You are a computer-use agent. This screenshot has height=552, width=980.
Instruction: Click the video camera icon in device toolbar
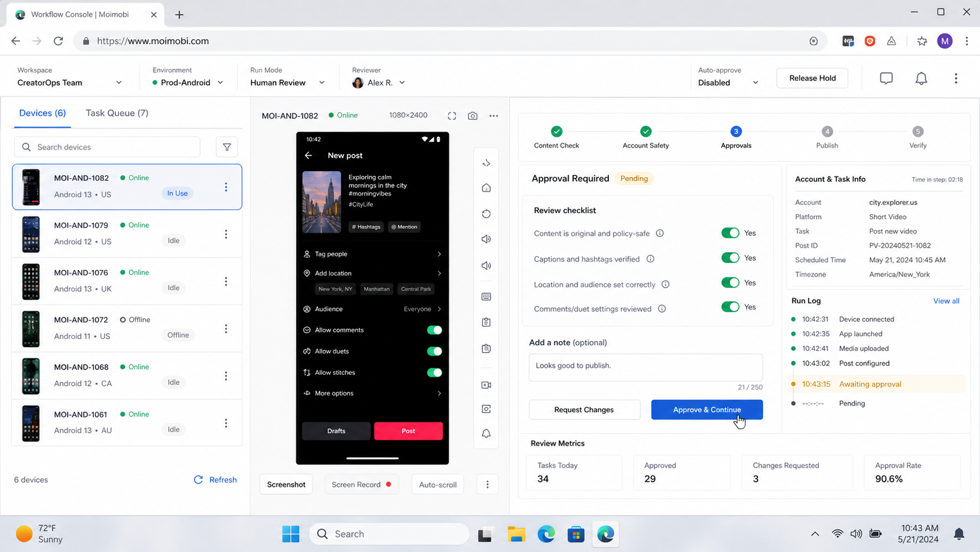[486, 385]
